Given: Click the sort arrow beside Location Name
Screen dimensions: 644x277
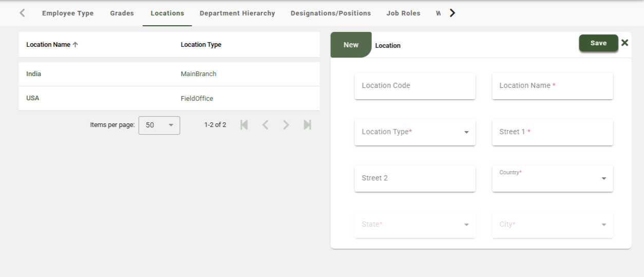Looking at the screenshot, I should click(75, 45).
